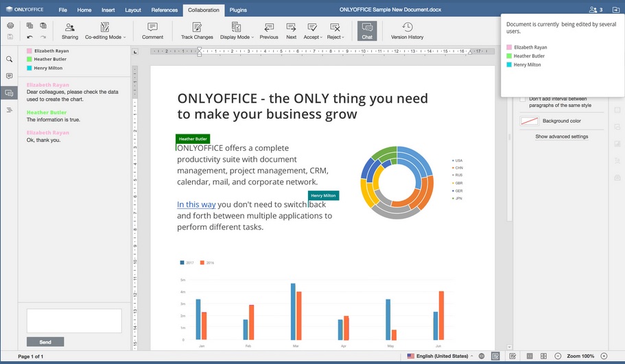Click the globe document language icon
The height and width of the screenshot is (364, 625).
[x=482, y=356]
